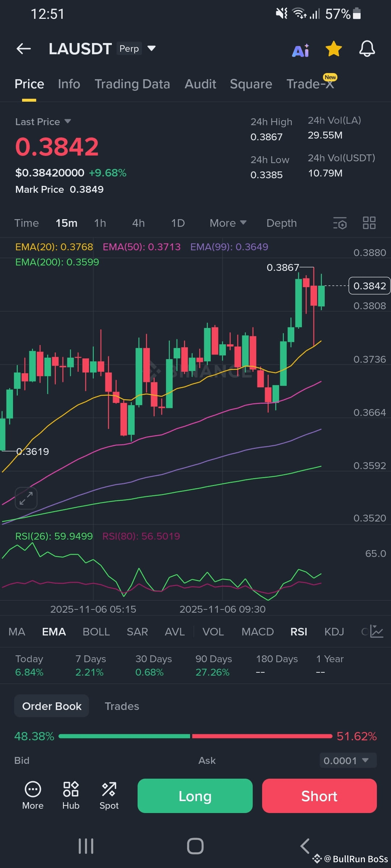Tap 24h High value 0.3867
This screenshot has width=391, height=868.
coord(266,137)
